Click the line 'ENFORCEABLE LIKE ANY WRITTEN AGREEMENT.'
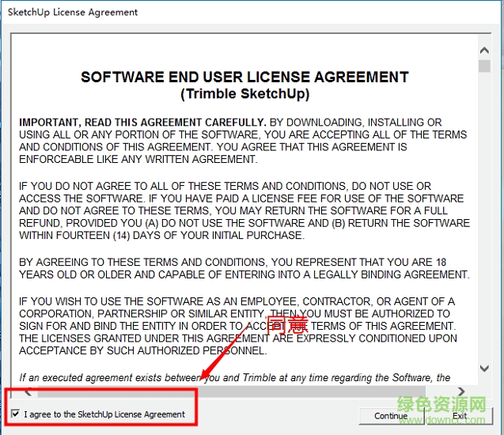504x435 pixels. pos(138,159)
